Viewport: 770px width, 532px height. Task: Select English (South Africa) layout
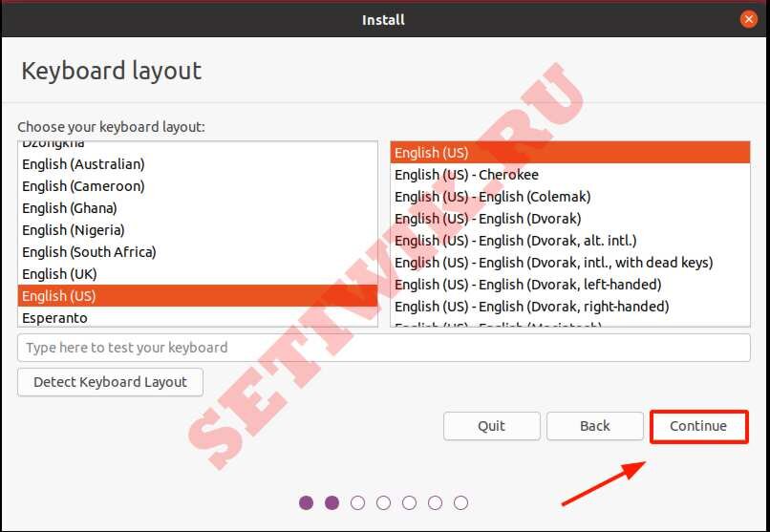click(198, 252)
